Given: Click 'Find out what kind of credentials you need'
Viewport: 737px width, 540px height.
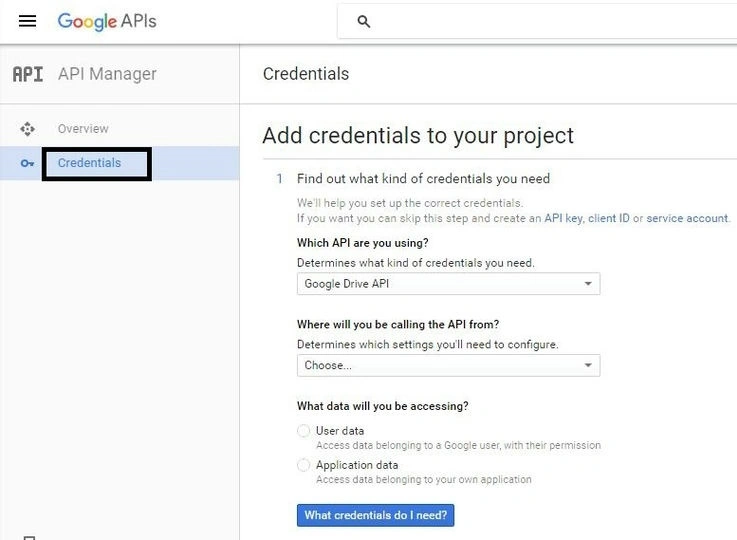Looking at the screenshot, I should pyautogui.click(x=423, y=179).
